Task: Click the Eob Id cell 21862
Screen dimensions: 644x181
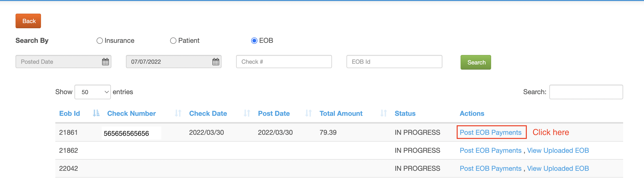Action: coord(68,150)
